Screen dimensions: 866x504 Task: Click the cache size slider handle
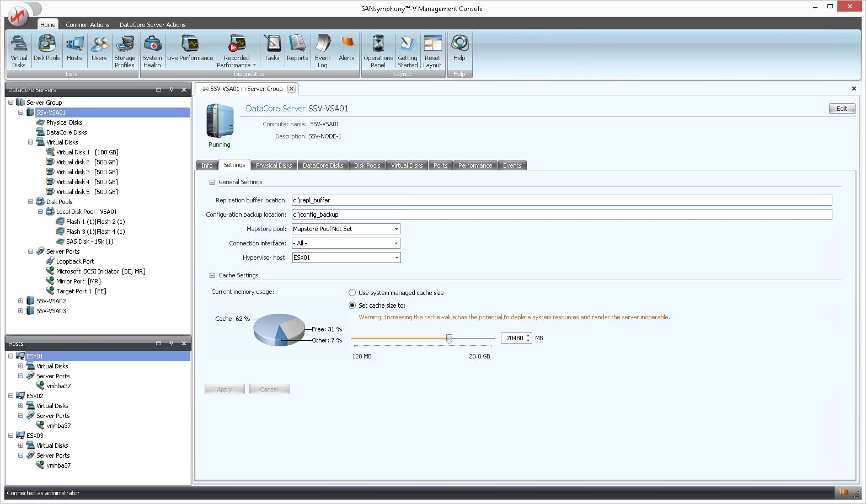tap(449, 339)
